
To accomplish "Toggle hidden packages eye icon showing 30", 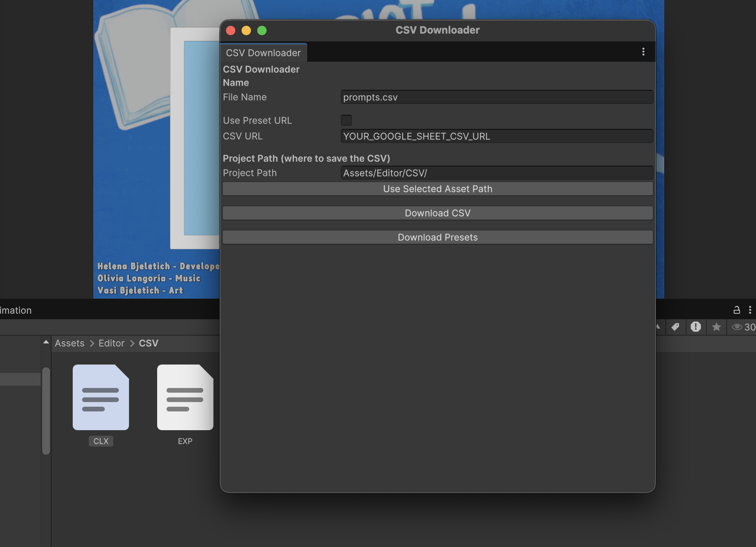I will 743,327.
